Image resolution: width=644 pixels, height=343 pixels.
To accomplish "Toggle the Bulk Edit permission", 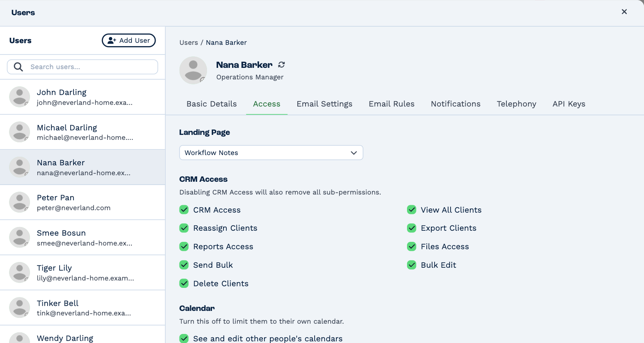I will (x=412, y=265).
